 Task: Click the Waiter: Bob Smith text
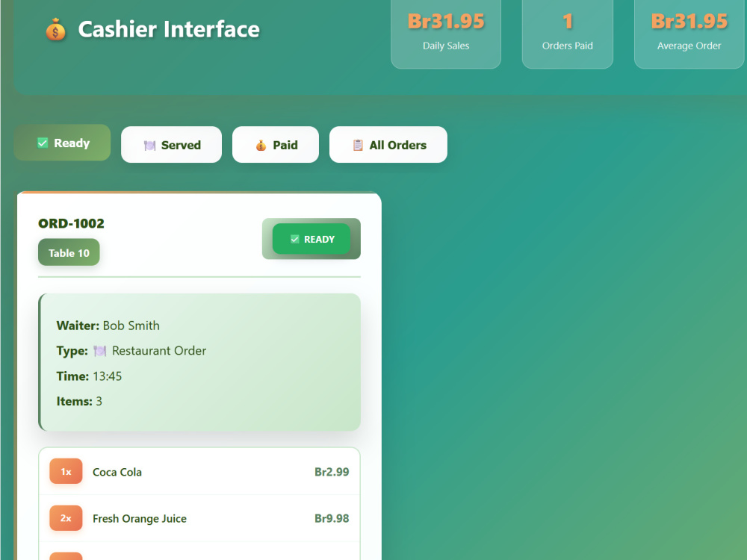(108, 326)
